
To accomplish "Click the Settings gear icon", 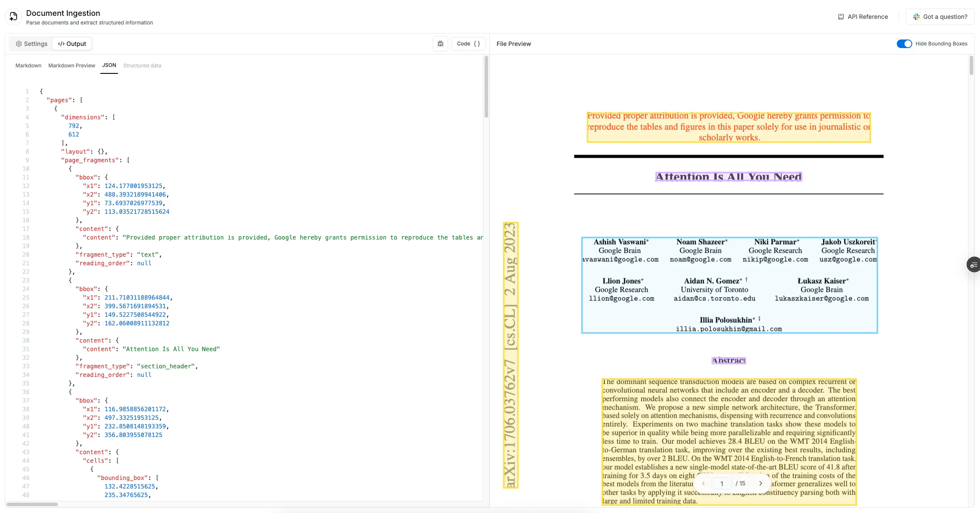I will [x=19, y=44].
